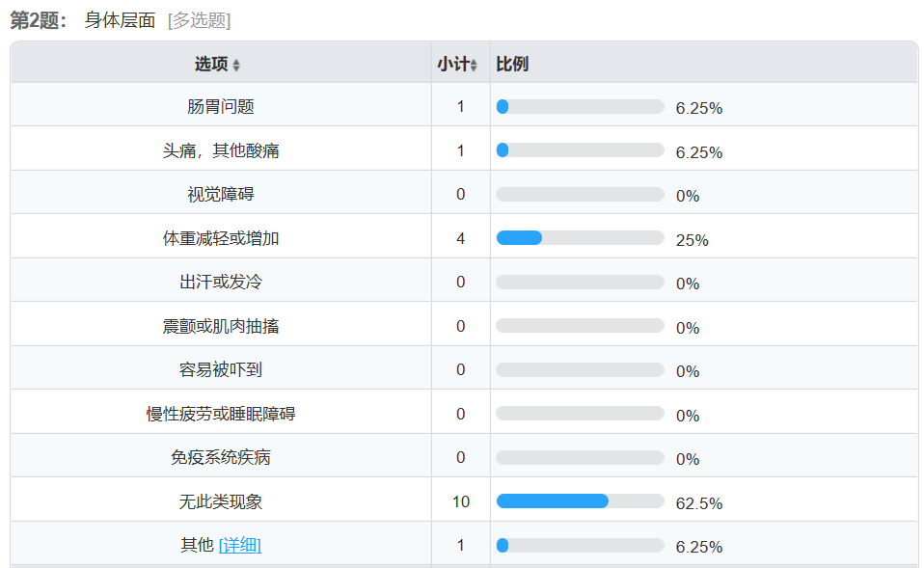Sort table by 选项 column arrows
Image resolution: width=924 pixels, height=568 pixels.
[x=236, y=66]
